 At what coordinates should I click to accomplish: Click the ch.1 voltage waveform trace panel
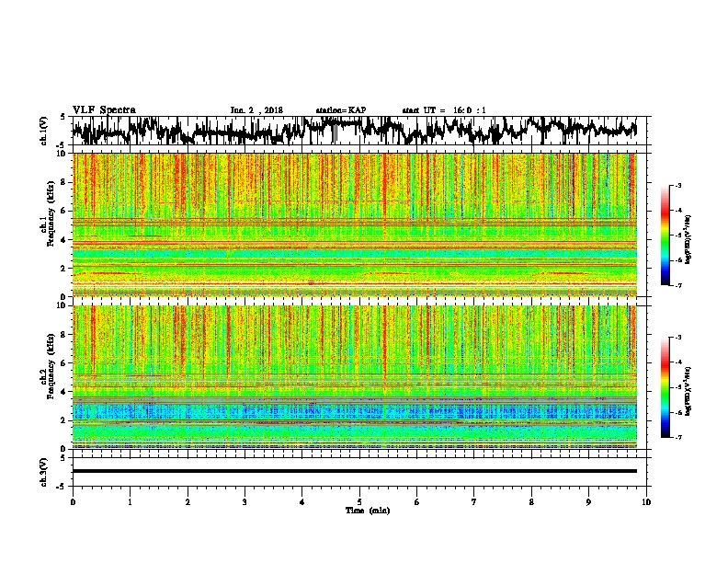pos(361,131)
